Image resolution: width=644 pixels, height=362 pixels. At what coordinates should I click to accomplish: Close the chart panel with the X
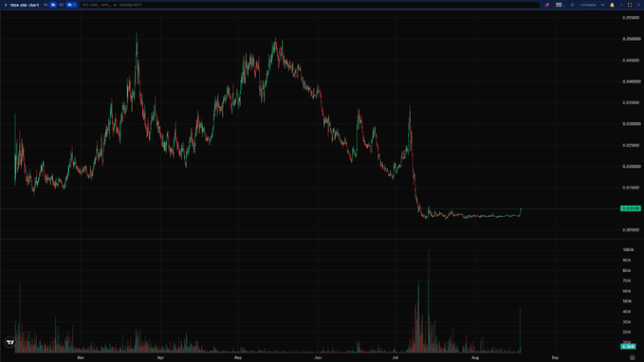(638, 5)
